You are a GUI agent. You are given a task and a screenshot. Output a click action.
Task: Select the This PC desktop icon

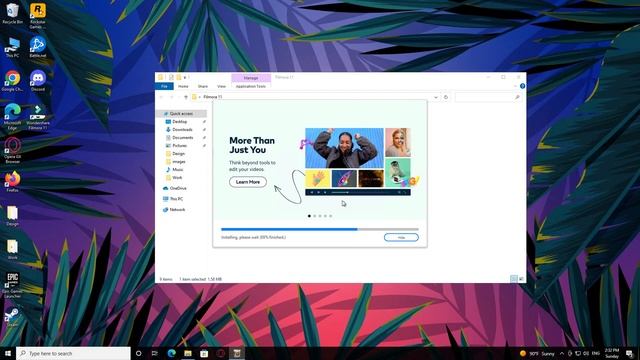[x=12, y=47]
